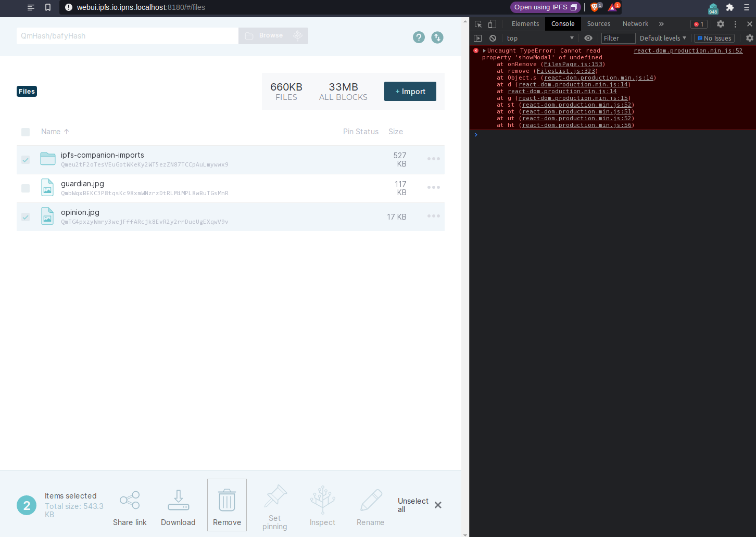Switch to the Elements tab
Image resolution: width=756 pixels, height=537 pixels.
click(525, 24)
